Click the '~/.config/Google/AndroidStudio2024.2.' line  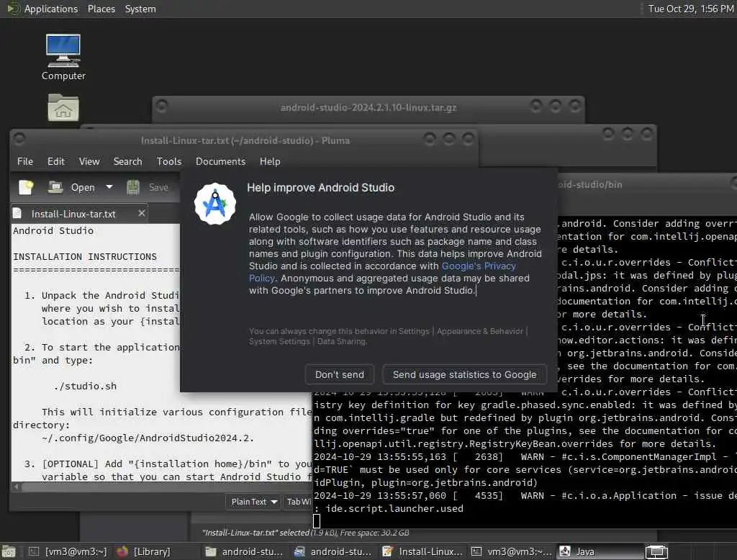[148, 438]
